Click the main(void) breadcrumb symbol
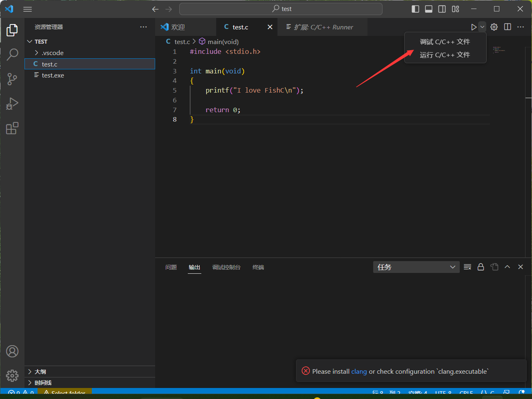The image size is (532, 399). point(219,42)
